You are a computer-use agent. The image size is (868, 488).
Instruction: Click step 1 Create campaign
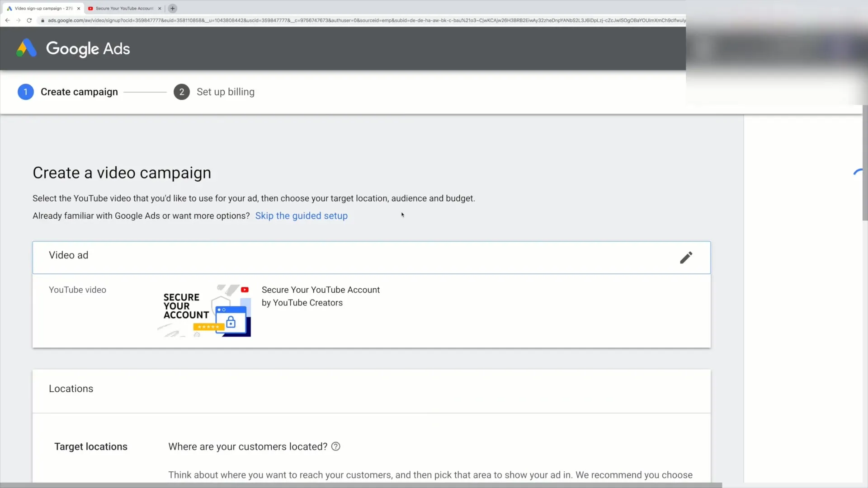[x=68, y=92]
